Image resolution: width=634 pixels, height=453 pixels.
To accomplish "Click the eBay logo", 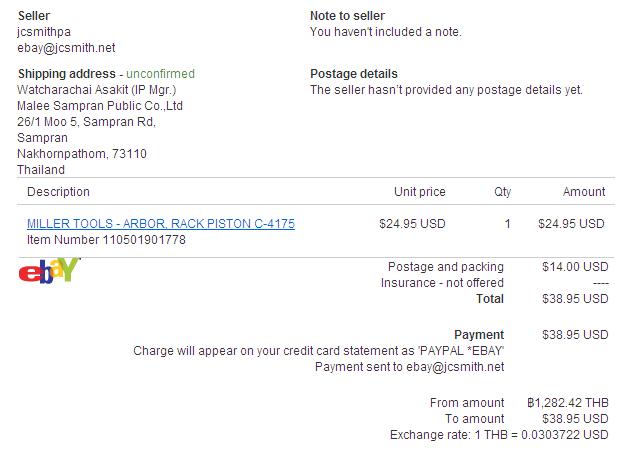I will tap(49, 271).
